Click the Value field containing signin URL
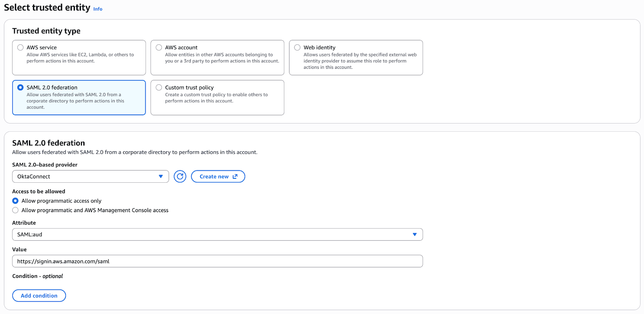Viewport: 644px width, 314px height. tap(217, 261)
